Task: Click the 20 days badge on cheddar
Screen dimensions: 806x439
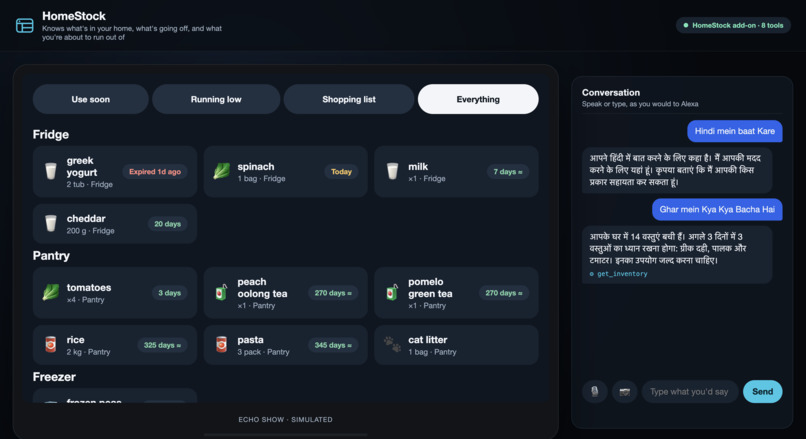Action: pyautogui.click(x=168, y=224)
